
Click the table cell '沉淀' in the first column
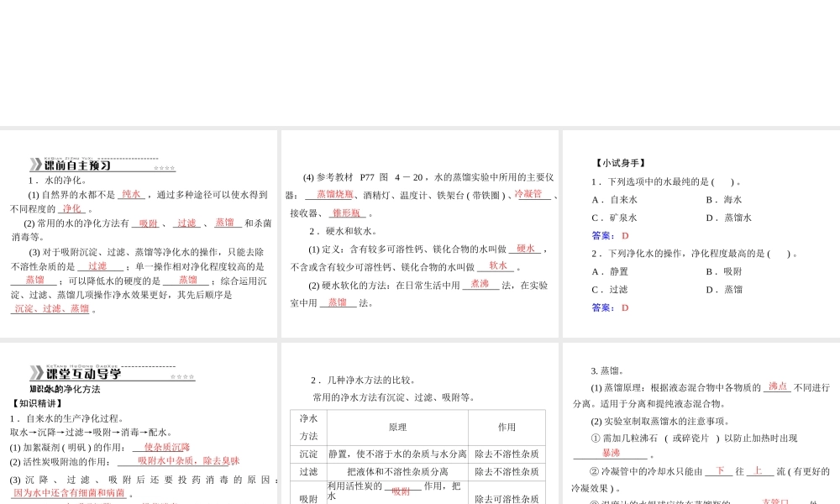tap(308, 454)
